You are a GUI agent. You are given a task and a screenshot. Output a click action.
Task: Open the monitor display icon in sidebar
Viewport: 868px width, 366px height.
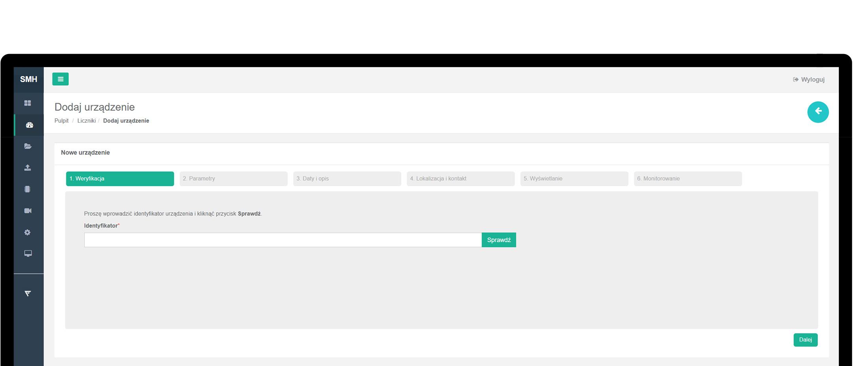click(28, 254)
